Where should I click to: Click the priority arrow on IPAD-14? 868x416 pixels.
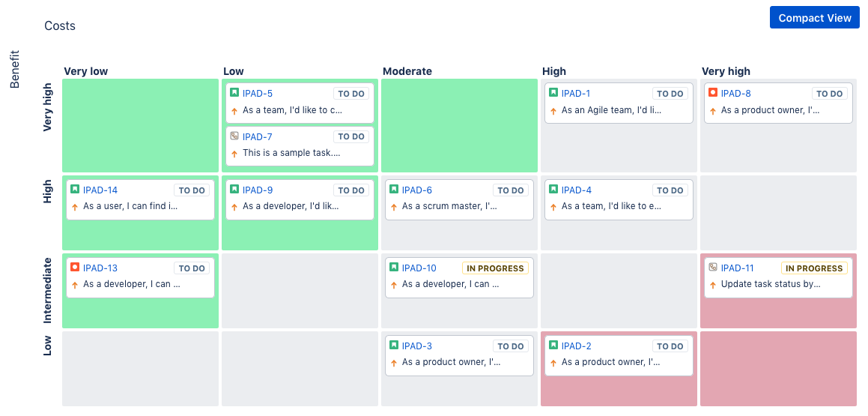point(75,207)
